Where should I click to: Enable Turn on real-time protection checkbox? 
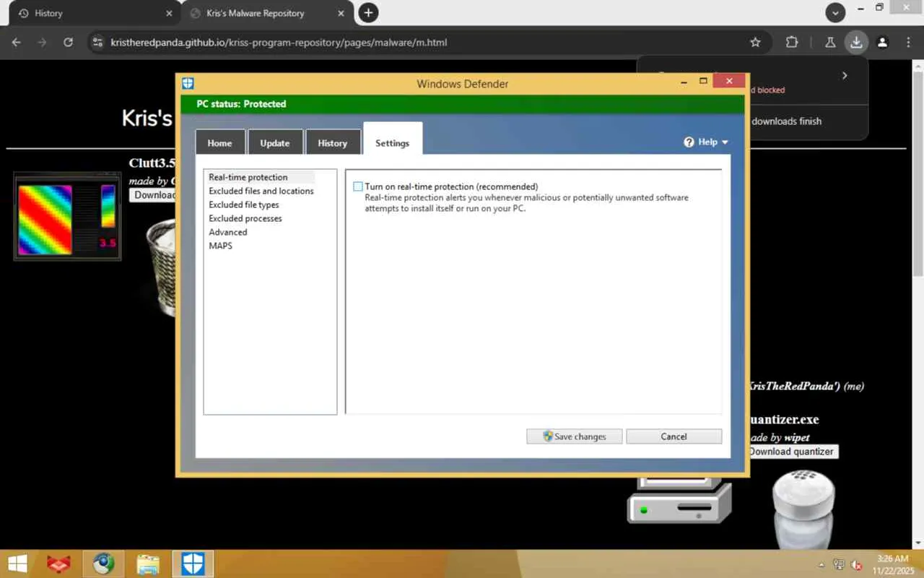click(x=358, y=186)
